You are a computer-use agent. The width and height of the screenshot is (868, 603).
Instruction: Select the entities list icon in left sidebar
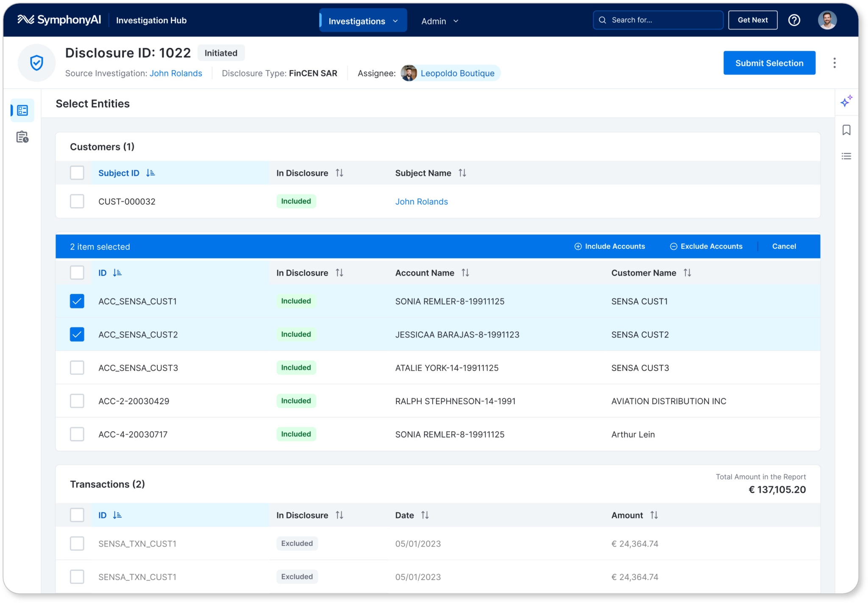[x=22, y=111]
